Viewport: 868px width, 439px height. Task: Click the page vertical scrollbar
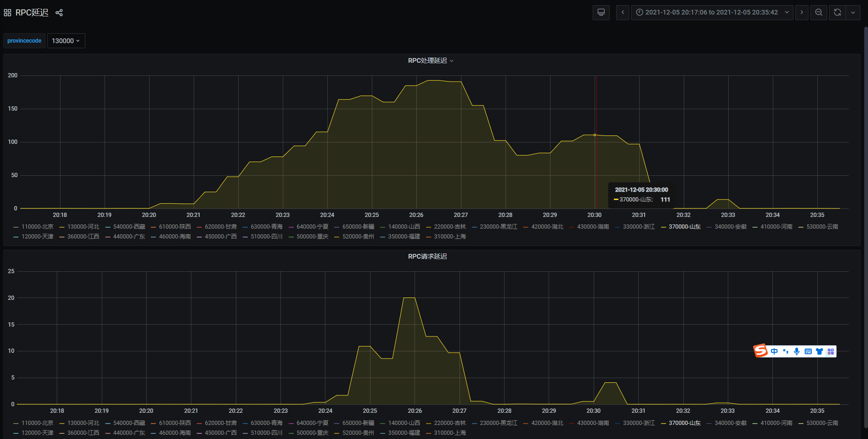coord(866,227)
